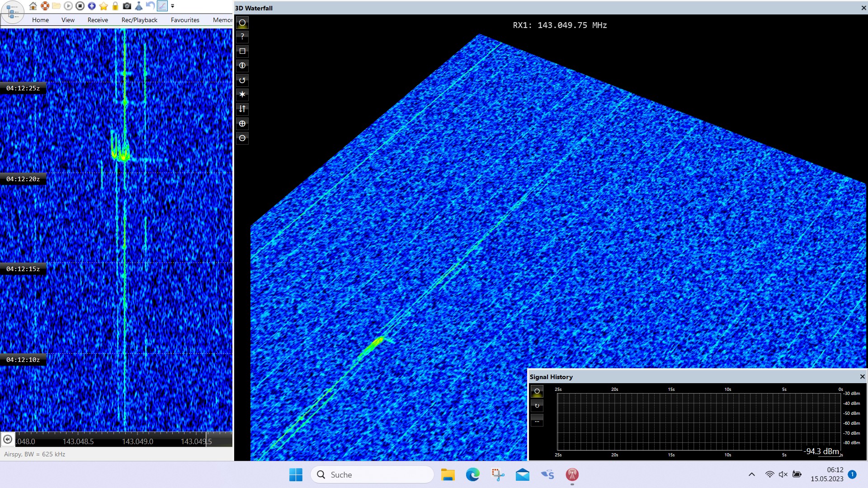Screen dimensions: 868x488
Task: Open Microsoft Edge from the taskbar
Action: point(472,474)
